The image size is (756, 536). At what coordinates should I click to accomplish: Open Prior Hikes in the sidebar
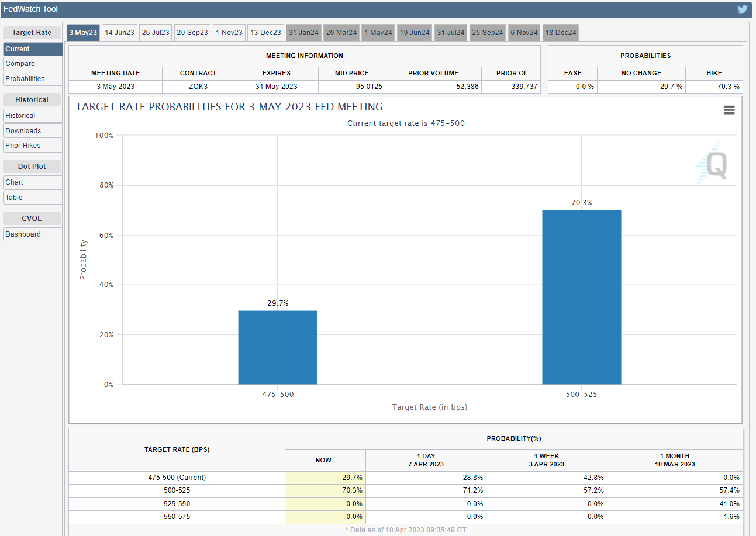[x=32, y=146]
